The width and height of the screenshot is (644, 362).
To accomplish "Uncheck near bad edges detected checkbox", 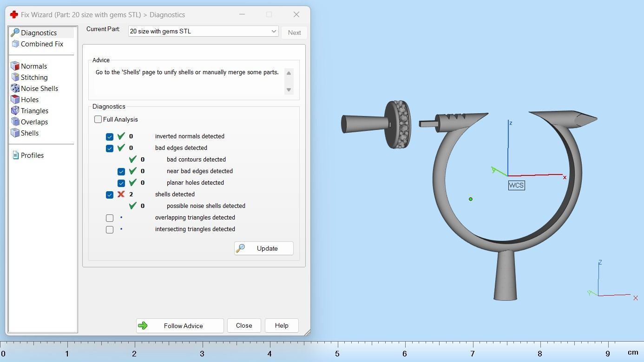I will [121, 171].
